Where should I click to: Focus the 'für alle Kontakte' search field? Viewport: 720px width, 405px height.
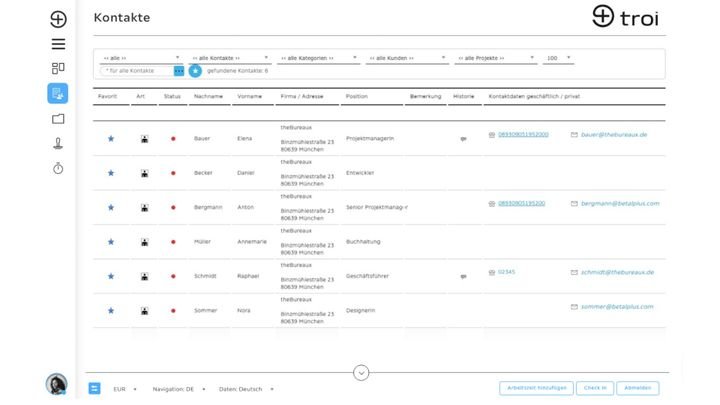[x=137, y=71]
